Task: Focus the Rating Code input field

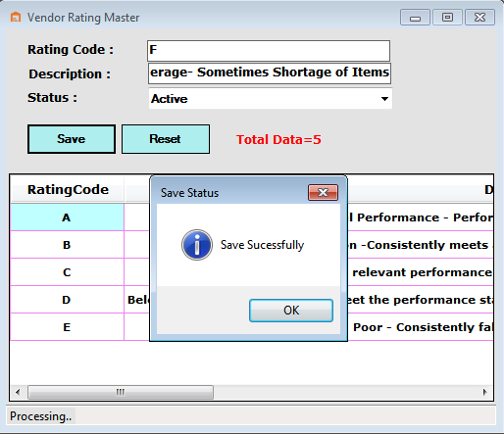Action: pos(269,51)
